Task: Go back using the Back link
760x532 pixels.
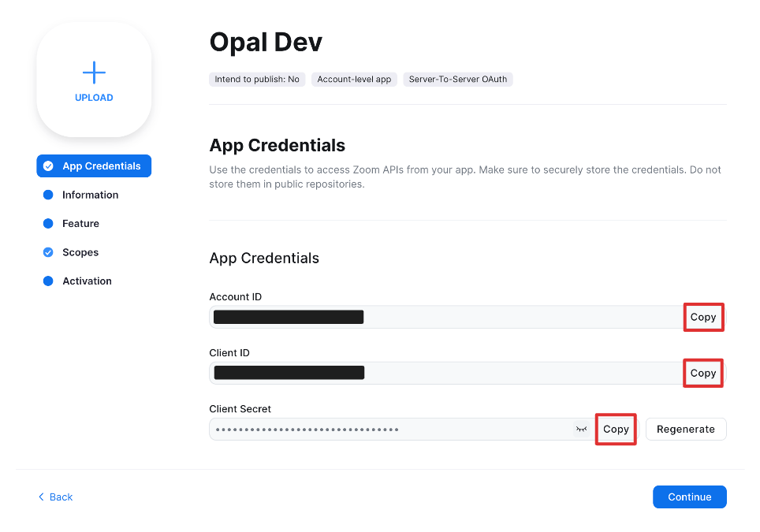Action: pyautogui.click(x=55, y=497)
